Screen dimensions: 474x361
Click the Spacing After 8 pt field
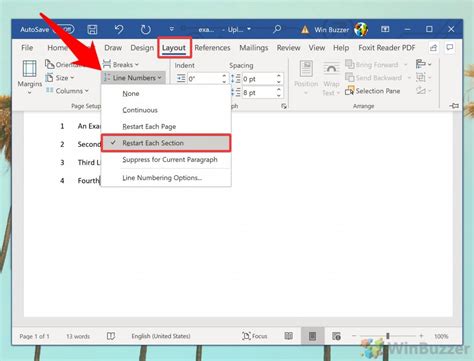pyautogui.click(x=259, y=92)
